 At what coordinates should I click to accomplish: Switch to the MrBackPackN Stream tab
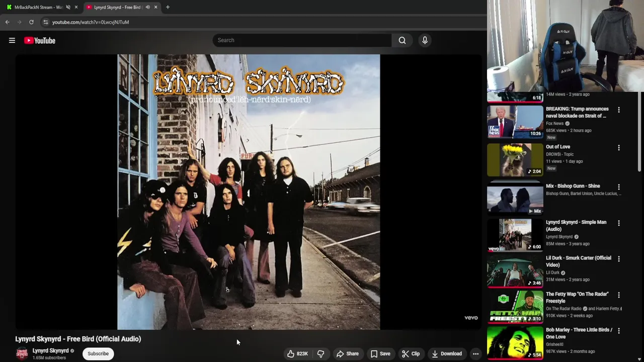pos(38,8)
